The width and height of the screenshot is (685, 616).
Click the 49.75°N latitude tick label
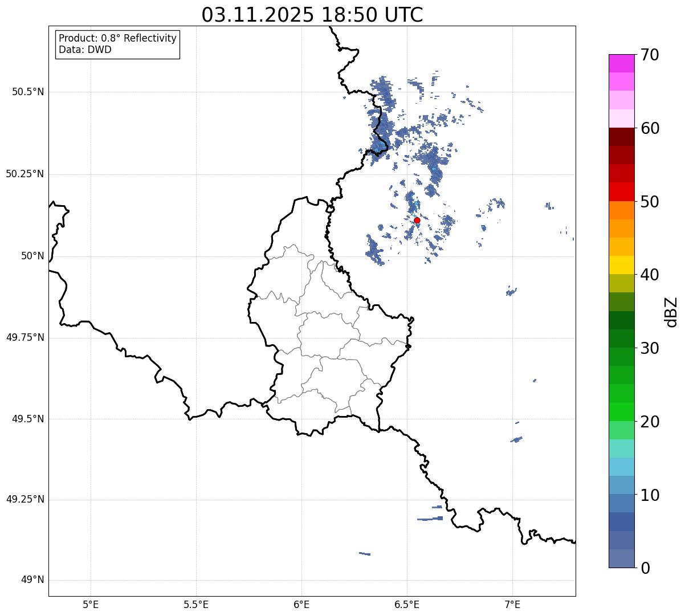pos(25,337)
